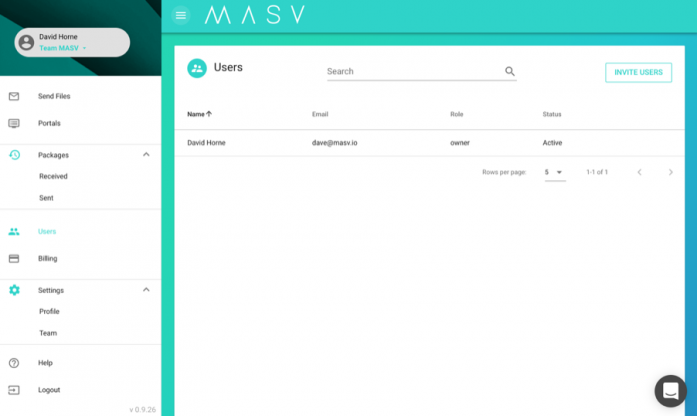Image resolution: width=697 pixels, height=416 pixels.
Task: Click the hamburger menu icon
Action: click(x=180, y=15)
